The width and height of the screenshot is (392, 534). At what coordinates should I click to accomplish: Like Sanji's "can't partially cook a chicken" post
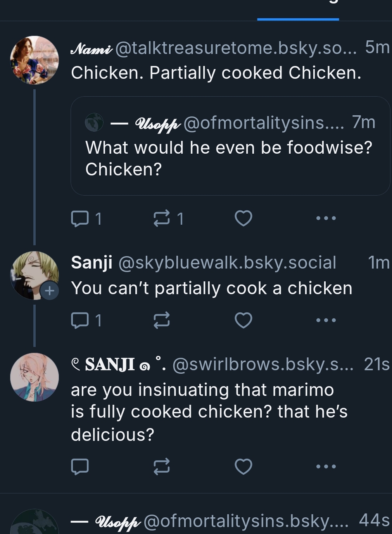[243, 320]
